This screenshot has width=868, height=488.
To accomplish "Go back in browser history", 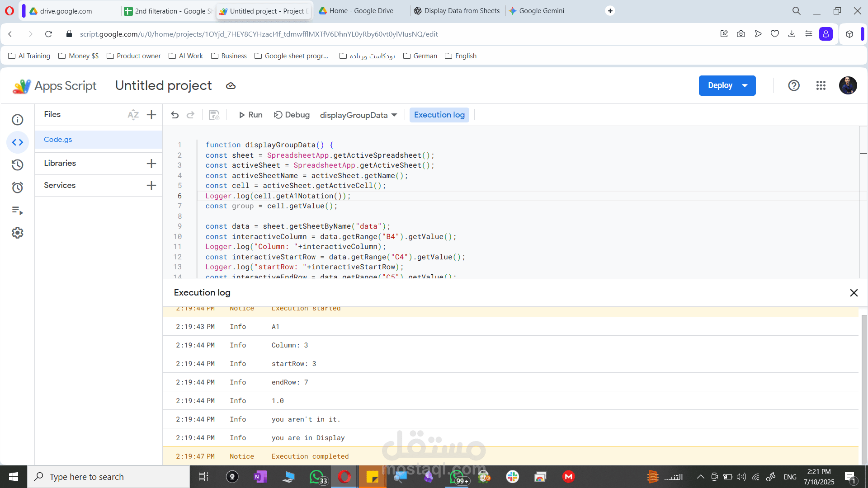I will pyautogui.click(x=10, y=34).
